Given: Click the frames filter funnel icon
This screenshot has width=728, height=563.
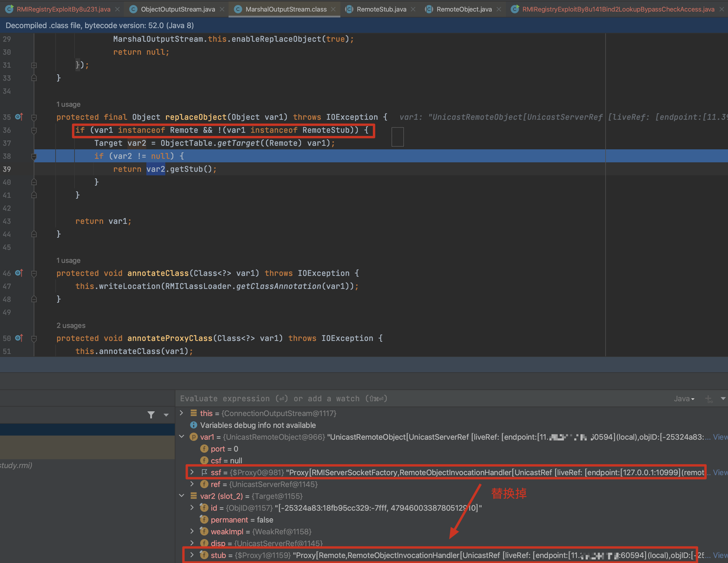Looking at the screenshot, I should point(151,415).
